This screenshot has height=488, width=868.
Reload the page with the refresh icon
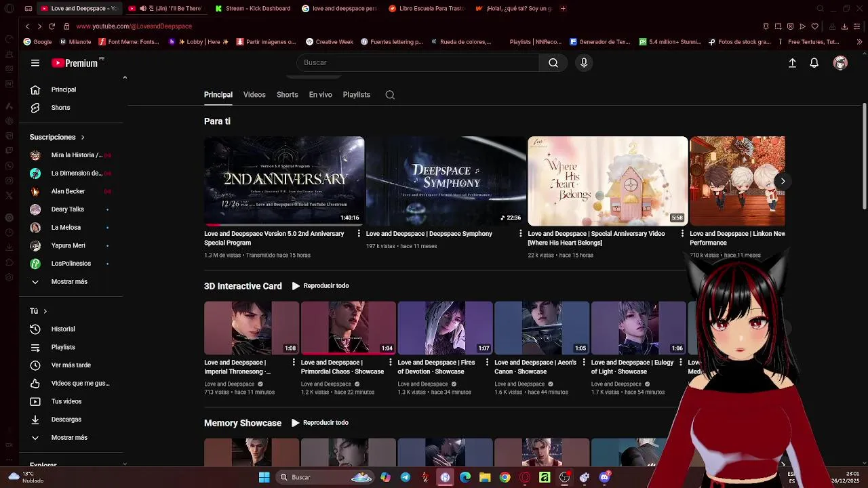[x=52, y=26]
